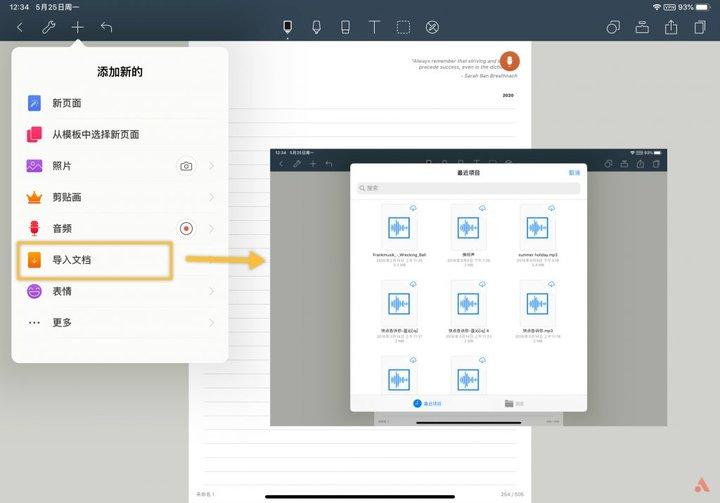Tap the battery 93% status indicator
Viewport: 720px width, 503px height.
pyautogui.click(x=694, y=7)
